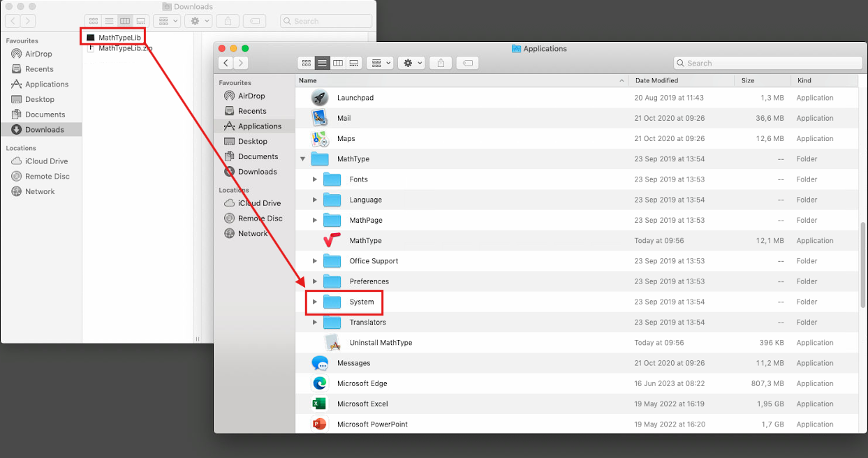
Task: Click the Fonts folder icon
Action: tap(332, 179)
